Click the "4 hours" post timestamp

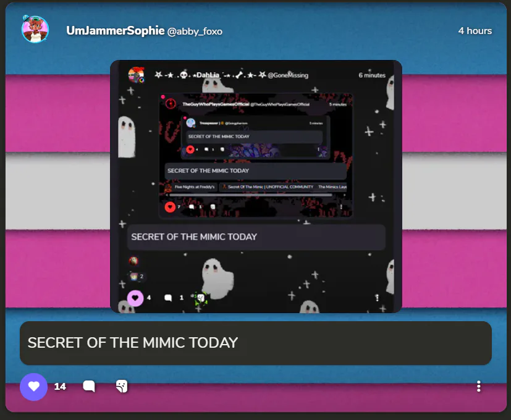point(475,31)
